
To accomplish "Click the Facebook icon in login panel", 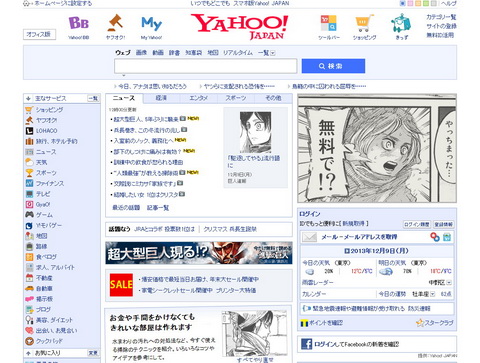I will click(x=306, y=344).
